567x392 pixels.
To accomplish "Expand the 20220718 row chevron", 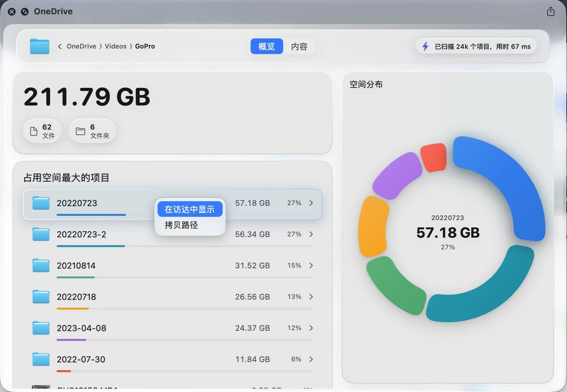I will (x=311, y=297).
